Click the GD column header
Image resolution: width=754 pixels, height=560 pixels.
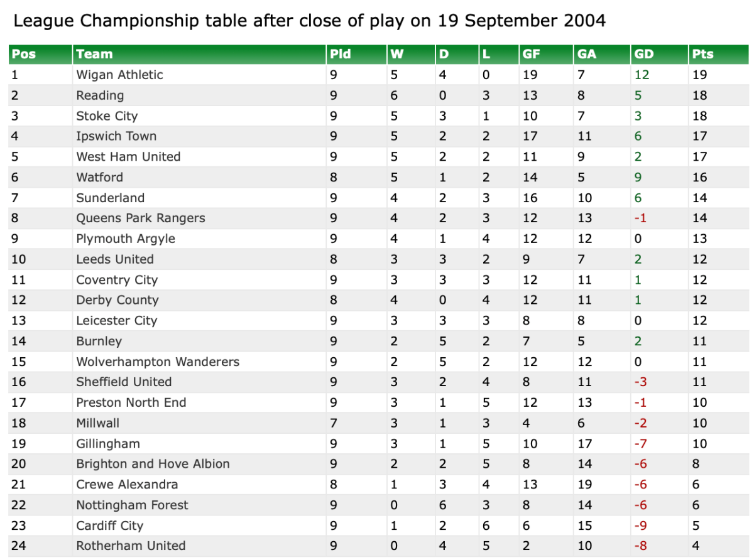coord(644,54)
